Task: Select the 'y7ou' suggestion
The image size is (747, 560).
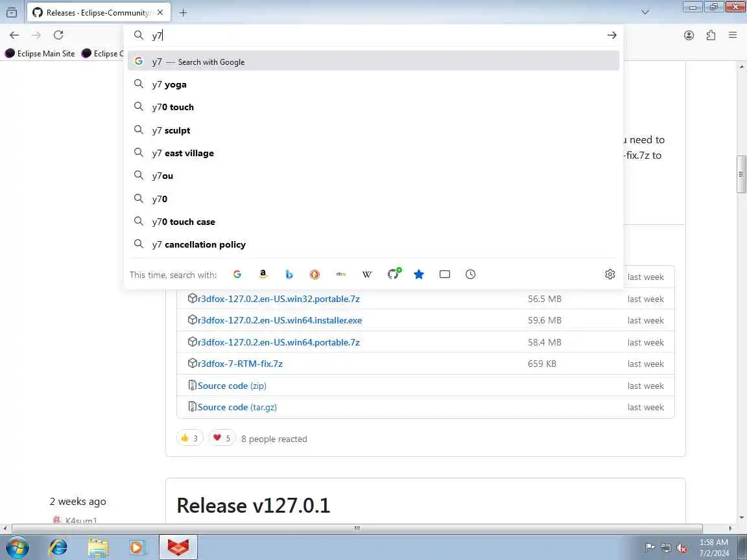Action: (x=373, y=176)
